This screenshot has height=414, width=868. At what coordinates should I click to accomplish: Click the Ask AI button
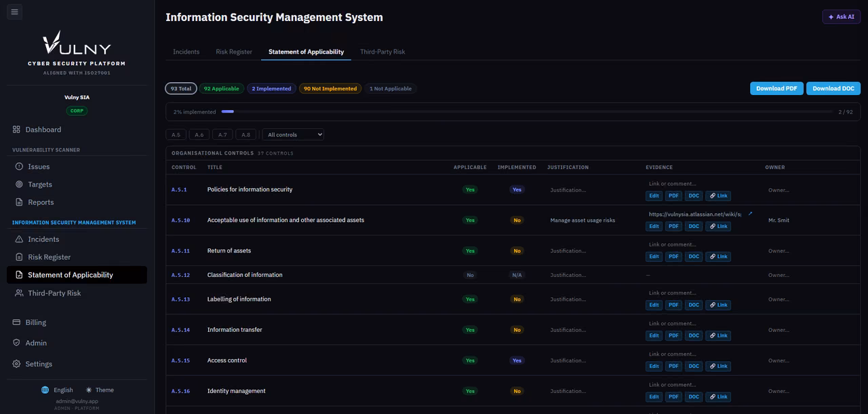(x=841, y=17)
